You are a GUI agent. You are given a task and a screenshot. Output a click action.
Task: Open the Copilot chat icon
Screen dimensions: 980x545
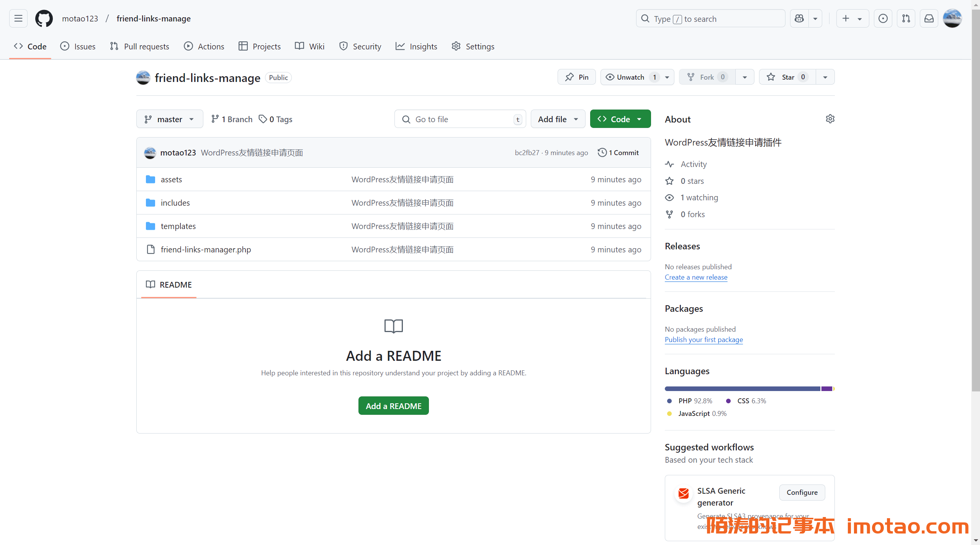tap(799, 18)
